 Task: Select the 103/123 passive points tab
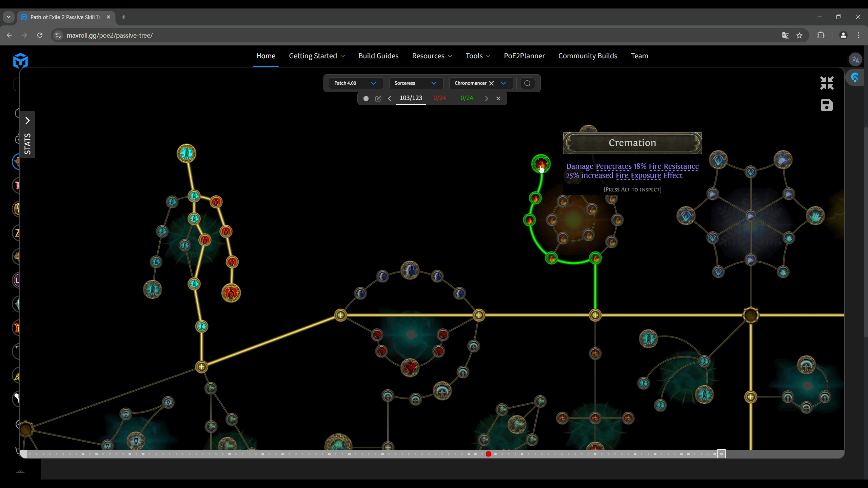[411, 98]
